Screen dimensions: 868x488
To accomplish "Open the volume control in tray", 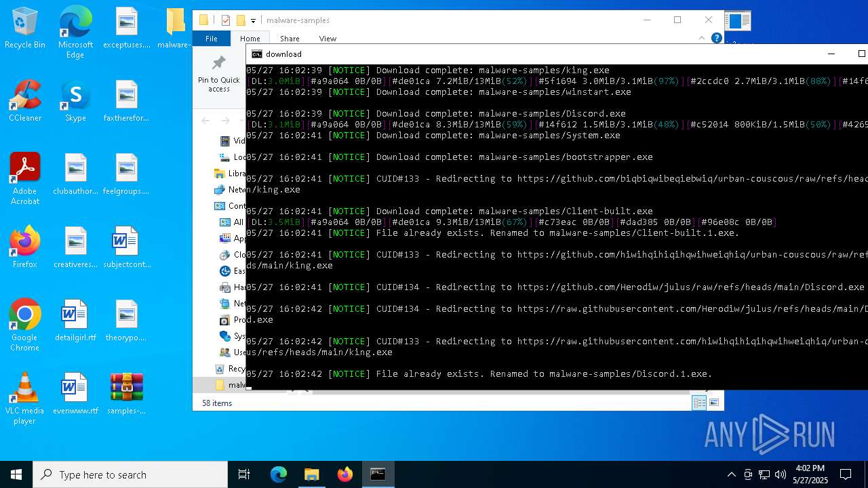I will click(781, 474).
